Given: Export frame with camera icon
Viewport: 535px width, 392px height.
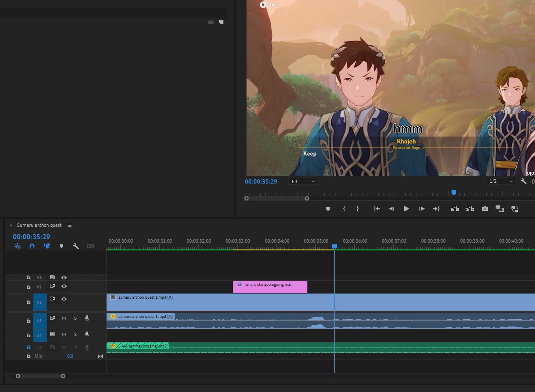Looking at the screenshot, I should click(484, 209).
